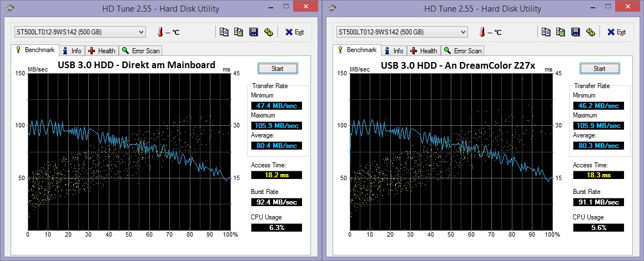Screen dimensions: 644x261
Task: Click the floppy disk save icon in left window
Action: (254, 32)
